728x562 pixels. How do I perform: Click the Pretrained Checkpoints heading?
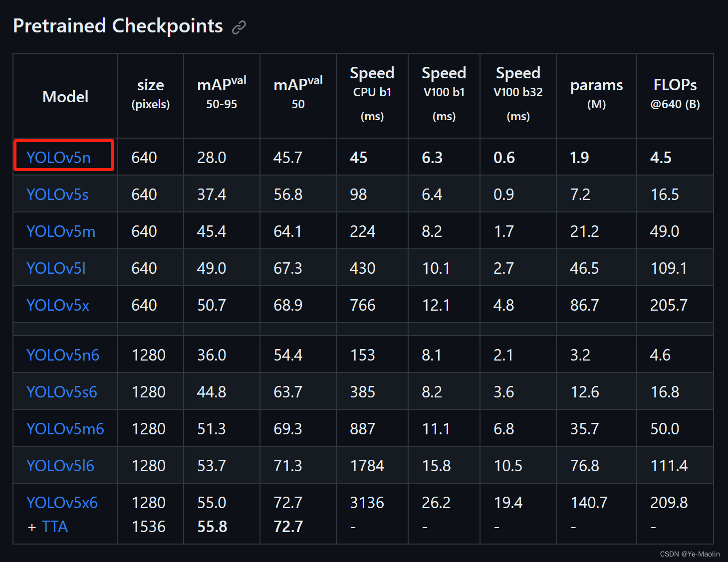click(118, 26)
